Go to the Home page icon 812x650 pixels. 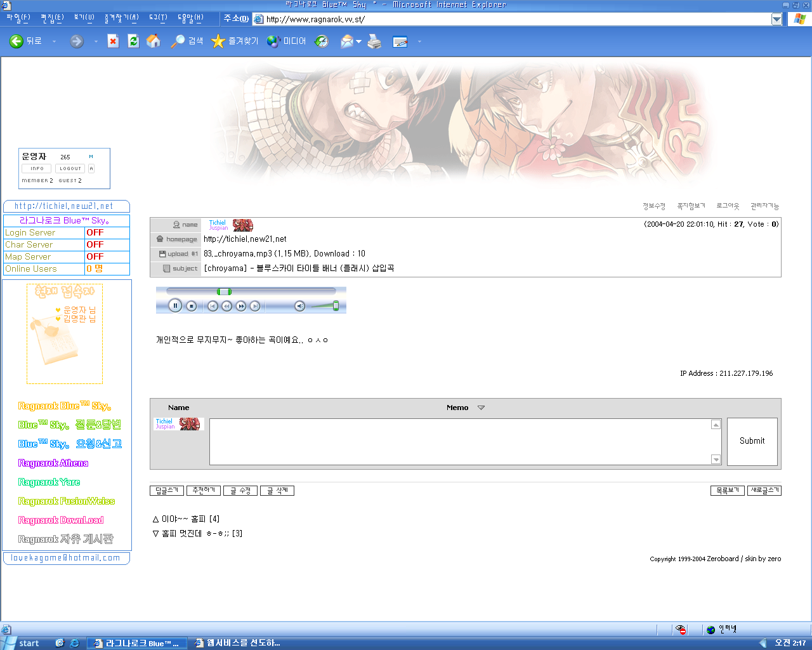(154, 41)
